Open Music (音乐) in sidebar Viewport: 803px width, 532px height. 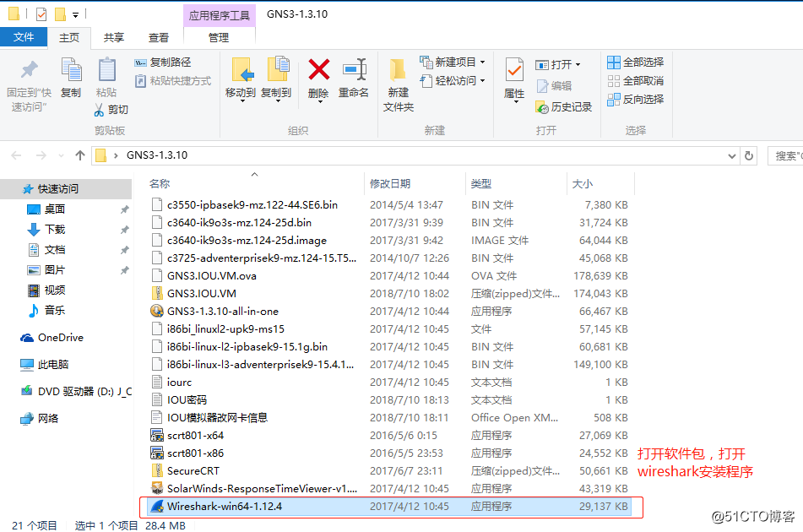click(x=54, y=310)
